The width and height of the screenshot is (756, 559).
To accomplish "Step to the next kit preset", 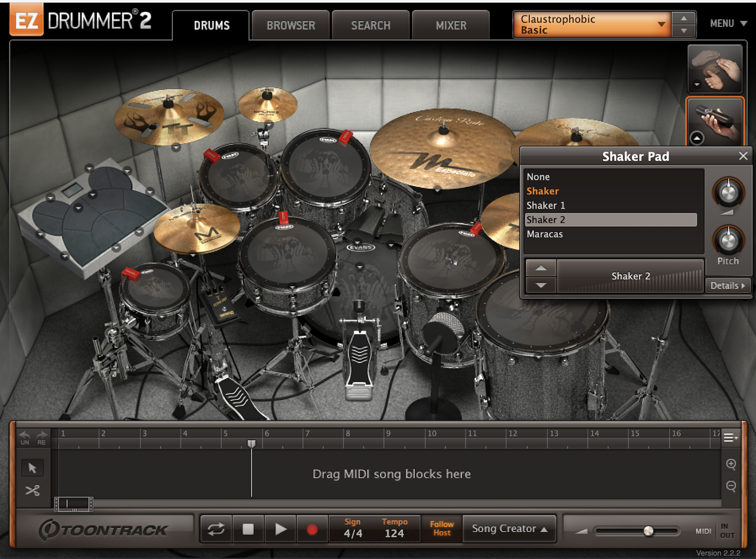I will tap(684, 31).
